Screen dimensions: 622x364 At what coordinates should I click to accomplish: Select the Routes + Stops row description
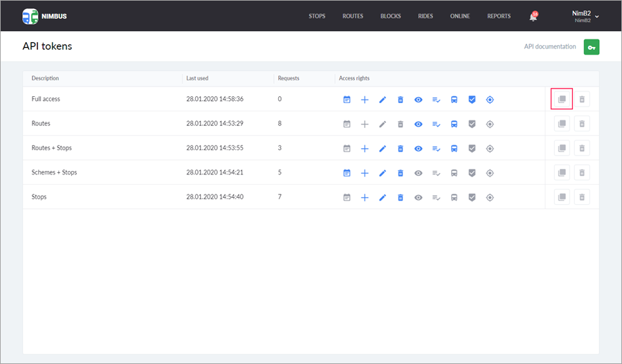52,148
